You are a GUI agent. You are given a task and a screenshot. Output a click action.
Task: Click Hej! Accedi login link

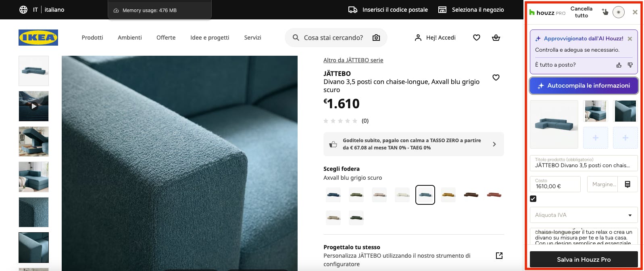click(x=441, y=38)
